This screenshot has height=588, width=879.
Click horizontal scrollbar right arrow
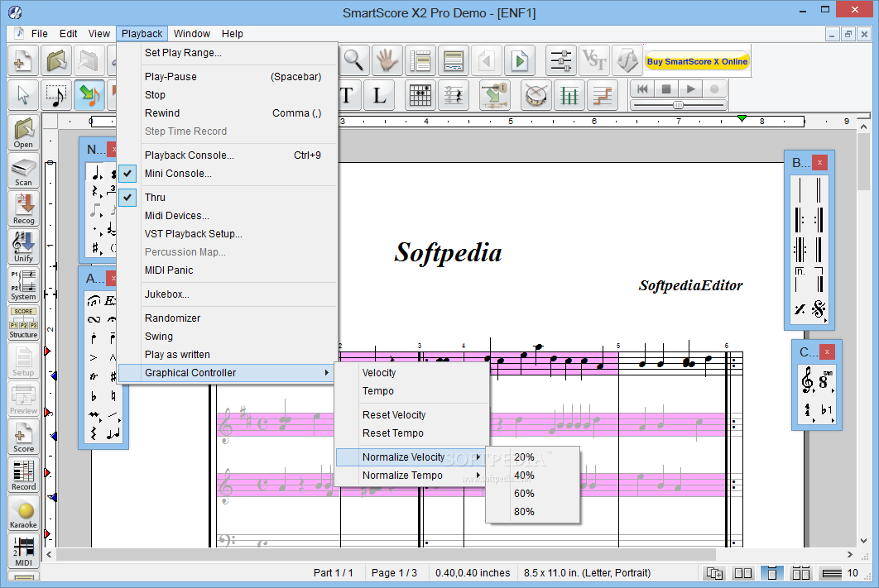[x=850, y=554]
